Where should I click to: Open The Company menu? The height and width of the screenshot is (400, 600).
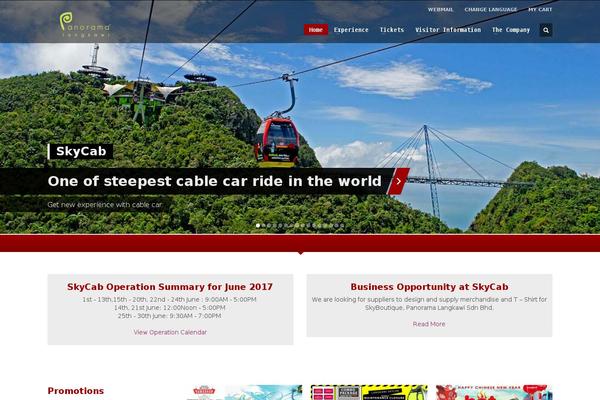(x=511, y=30)
